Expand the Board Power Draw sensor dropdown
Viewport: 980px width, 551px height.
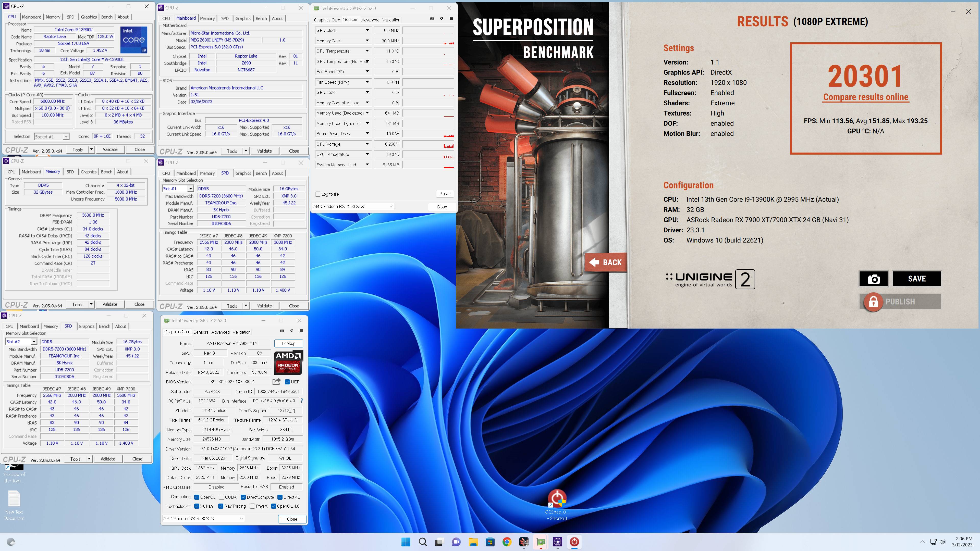coord(367,133)
